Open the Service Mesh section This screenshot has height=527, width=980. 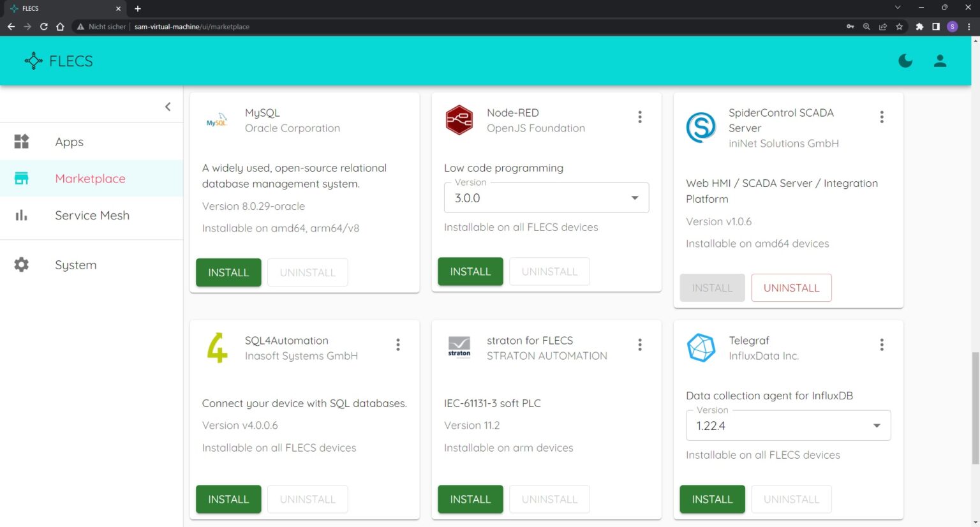pyautogui.click(x=92, y=215)
